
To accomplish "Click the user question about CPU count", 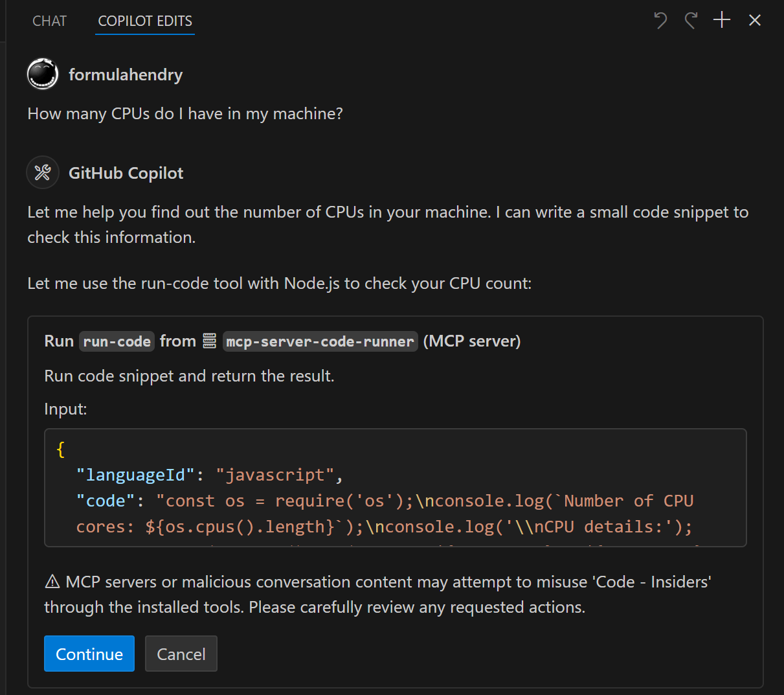I will click(x=185, y=113).
